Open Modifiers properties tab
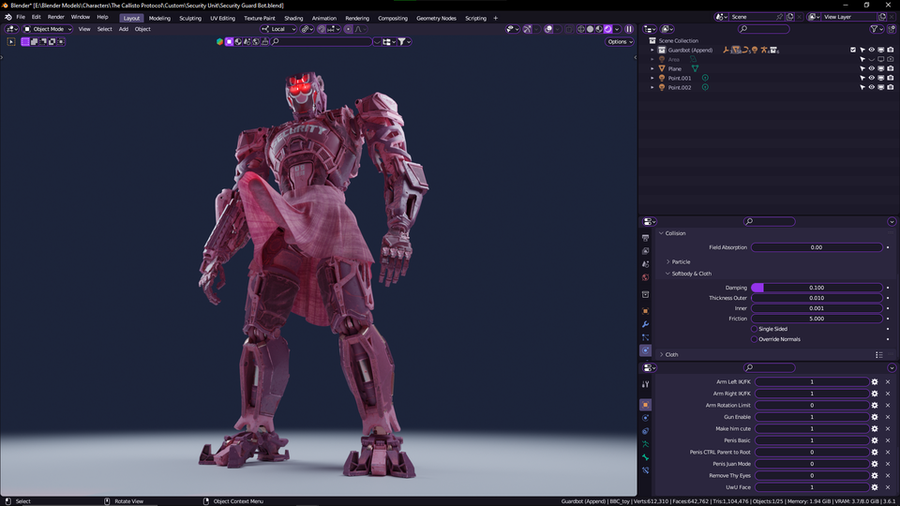 646,324
